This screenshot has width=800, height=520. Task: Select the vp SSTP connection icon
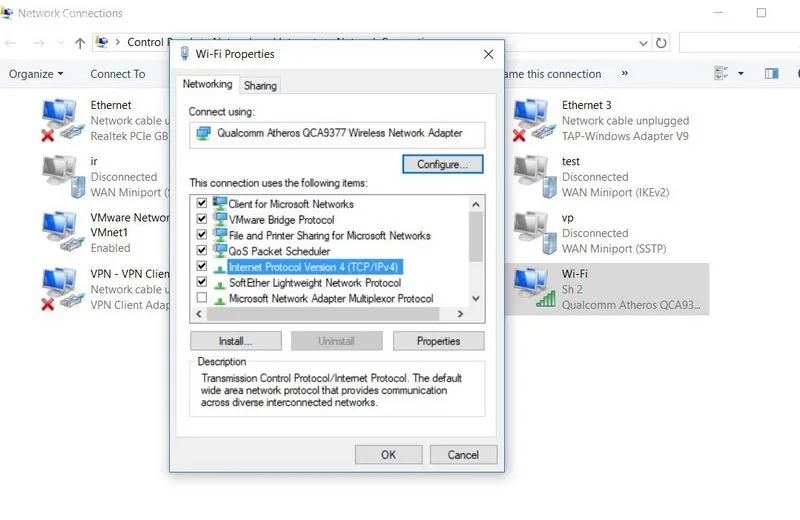[x=535, y=233]
